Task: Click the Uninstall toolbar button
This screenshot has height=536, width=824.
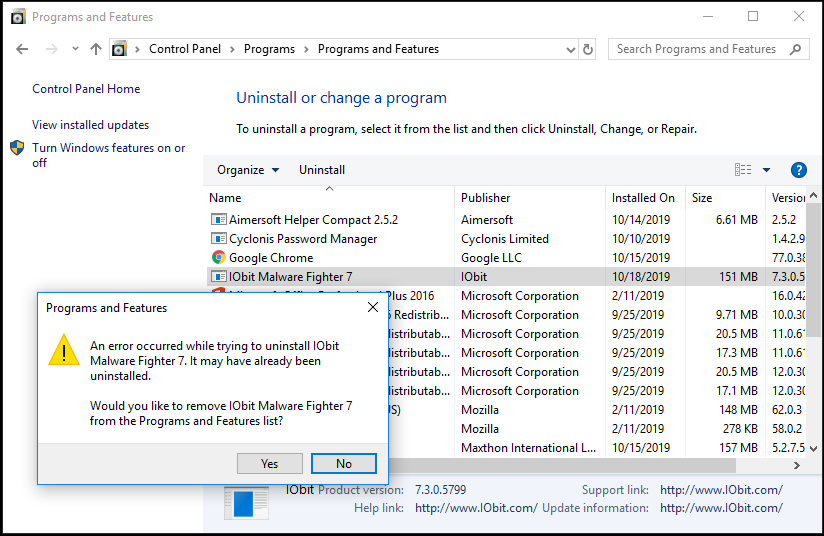Action: [322, 170]
